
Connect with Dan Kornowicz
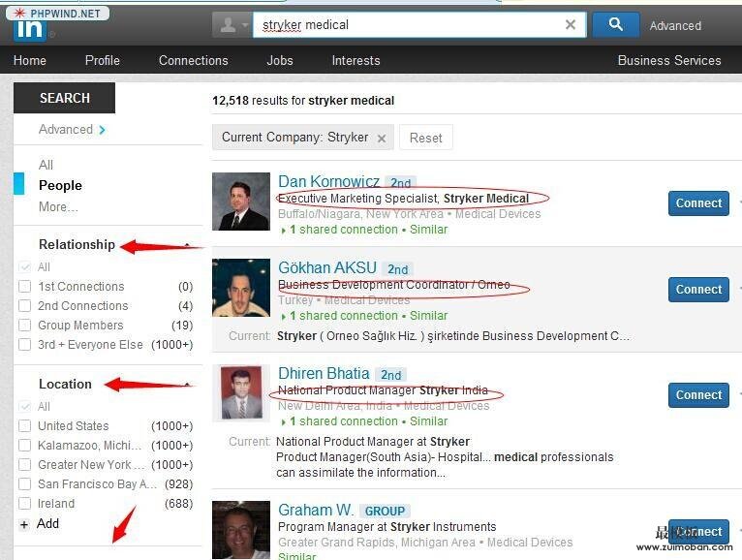pyautogui.click(x=698, y=203)
